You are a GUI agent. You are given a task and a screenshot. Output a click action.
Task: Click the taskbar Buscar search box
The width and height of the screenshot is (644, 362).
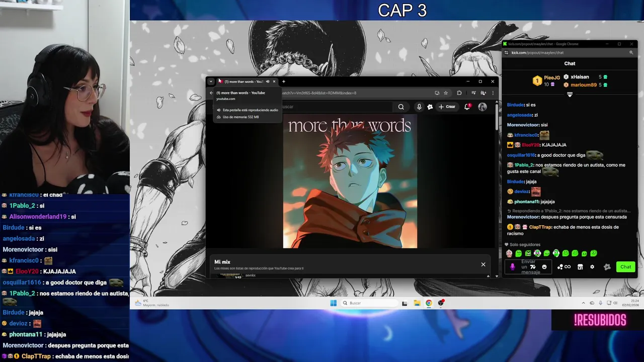click(369, 303)
